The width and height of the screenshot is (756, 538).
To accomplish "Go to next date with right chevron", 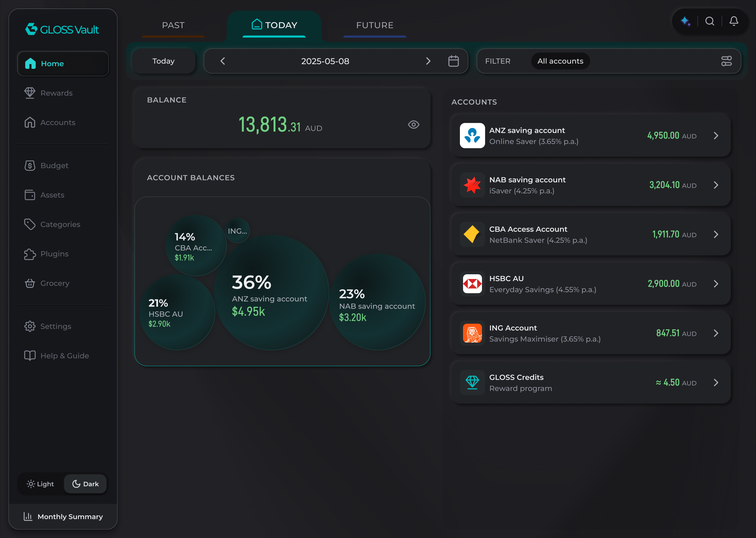I will [x=428, y=61].
